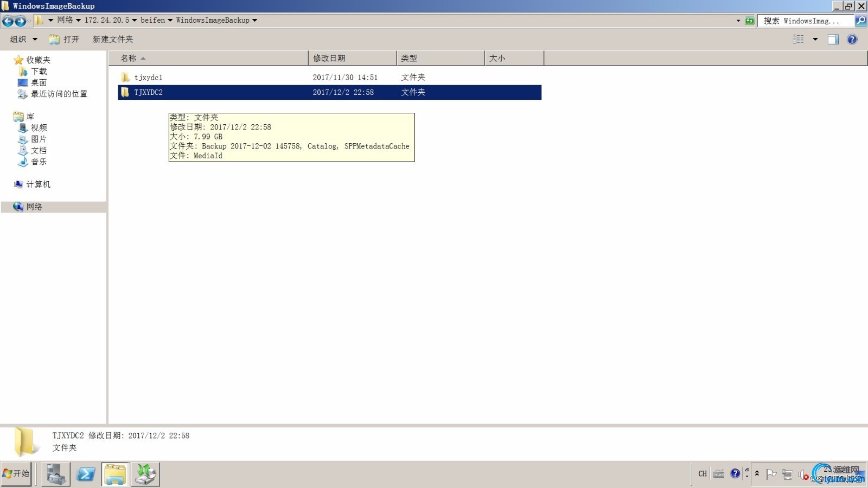Open recent locations dropdown beside Forward arrow

[29, 21]
